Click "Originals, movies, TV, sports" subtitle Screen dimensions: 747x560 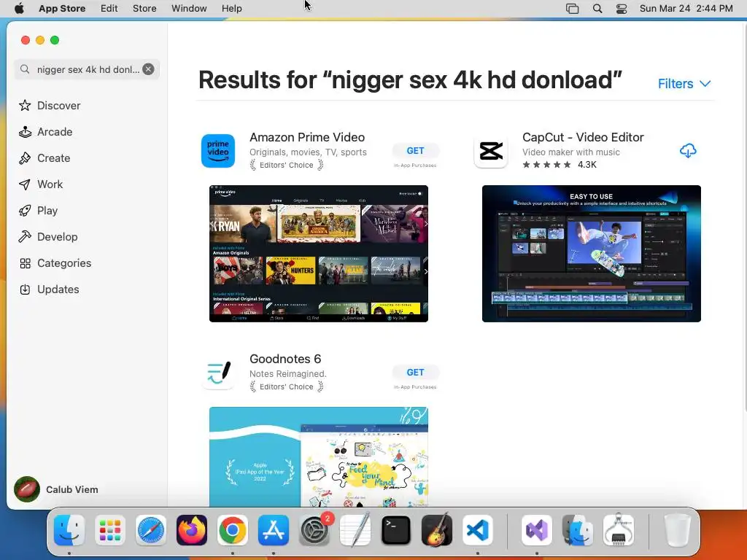308,152
